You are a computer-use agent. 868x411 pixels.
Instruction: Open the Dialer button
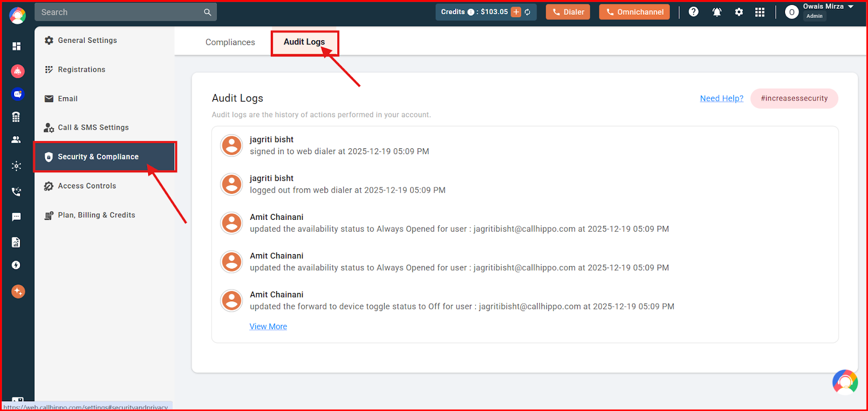point(568,12)
